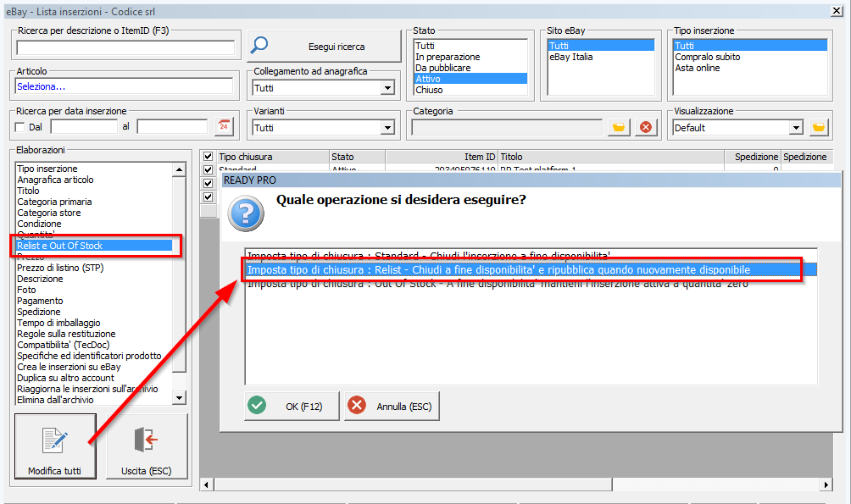Viewport: 851px width, 504px height.
Task: Click the Tipo chiusura column header
Action: click(x=272, y=156)
